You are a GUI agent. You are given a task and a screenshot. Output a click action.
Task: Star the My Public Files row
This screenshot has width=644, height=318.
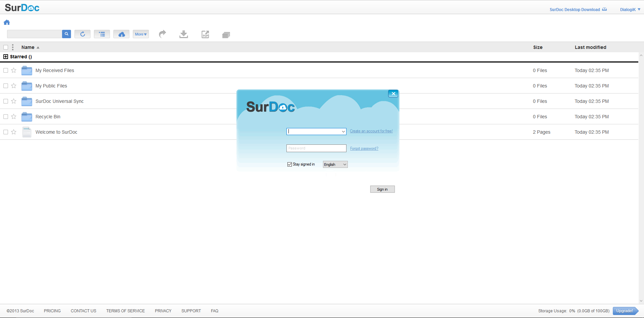pos(14,86)
